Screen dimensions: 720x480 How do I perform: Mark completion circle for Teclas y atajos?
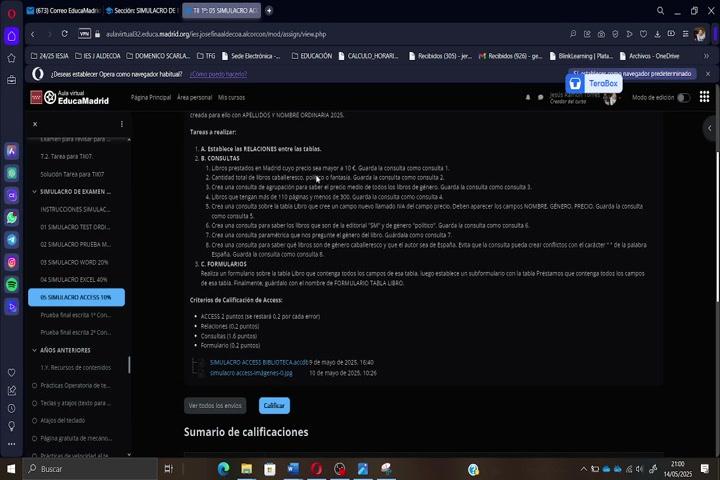[34, 403]
